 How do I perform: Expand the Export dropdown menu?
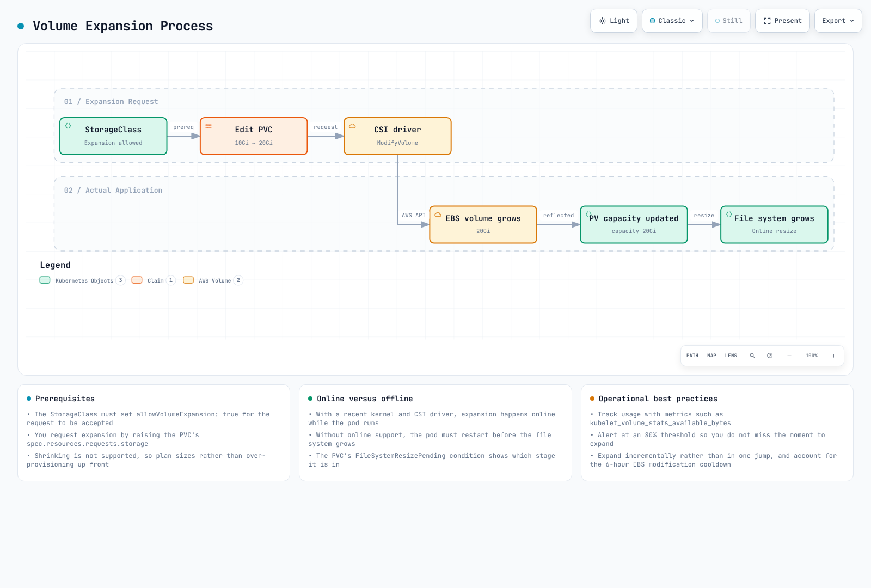[838, 21]
